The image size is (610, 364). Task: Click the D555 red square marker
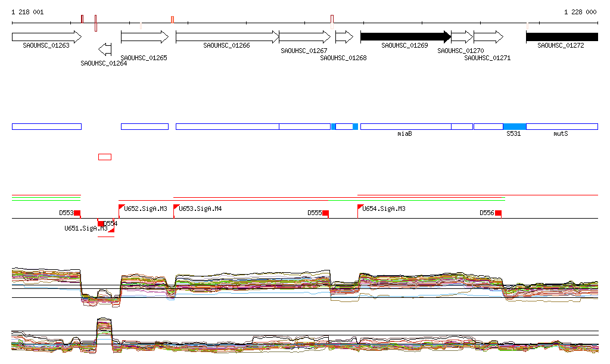[325, 213]
